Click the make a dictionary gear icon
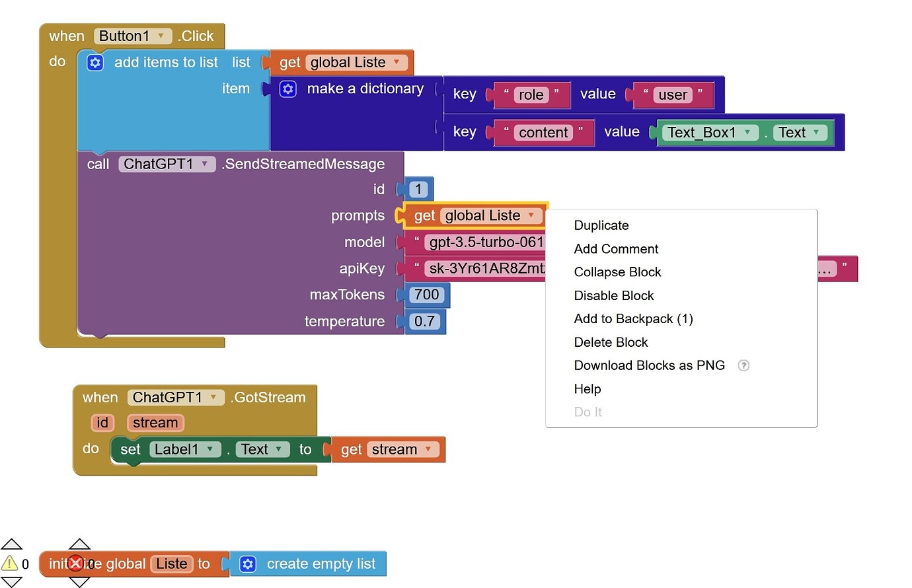The image size is (912, 588). coord(288,89)
